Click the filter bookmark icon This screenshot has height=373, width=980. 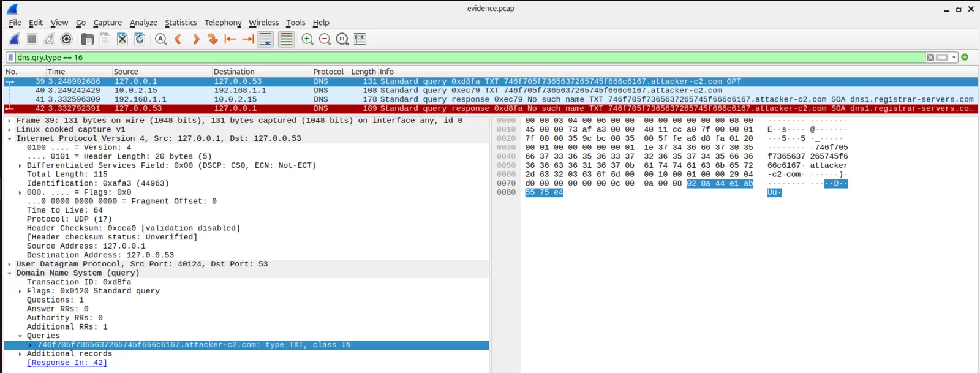point(10,58)
